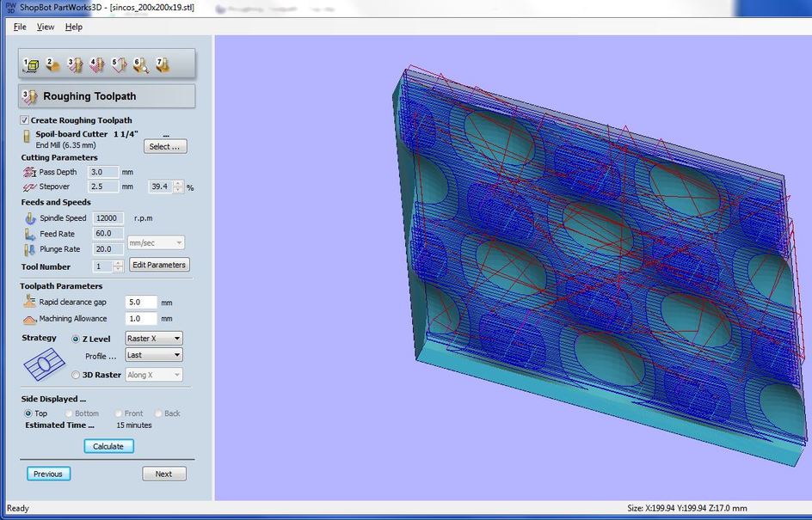Viewport: 812px width, 520px height.
Task: Click the 'Side Displayed ...' label
Action: (53, 399)
